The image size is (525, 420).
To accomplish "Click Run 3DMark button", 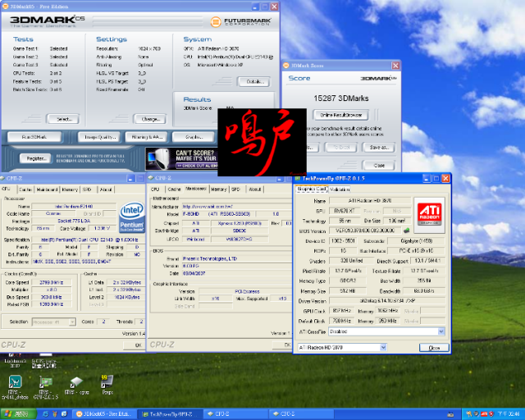I will (x=34, y=137).
